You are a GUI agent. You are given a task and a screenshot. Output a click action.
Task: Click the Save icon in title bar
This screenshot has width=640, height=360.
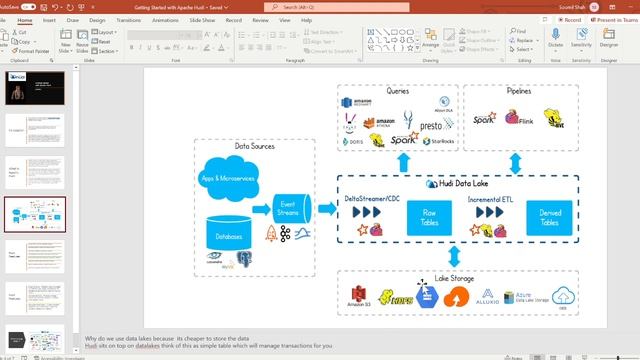pyautogui.click(x=44, y=7)
